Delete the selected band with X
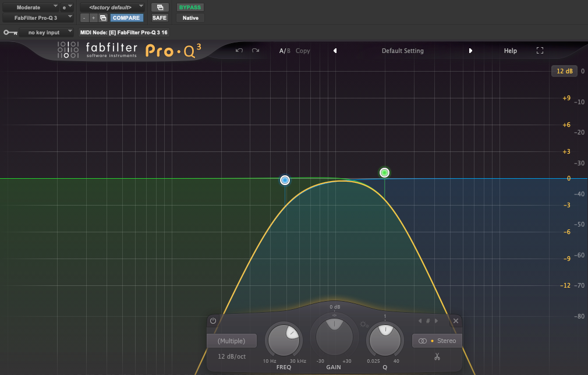Viewport: 588px width, 375px height. click(x=456, y=321)
